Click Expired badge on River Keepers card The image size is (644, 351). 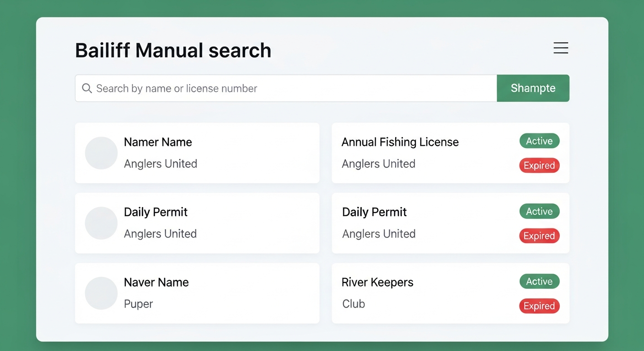tap(539, 306)
